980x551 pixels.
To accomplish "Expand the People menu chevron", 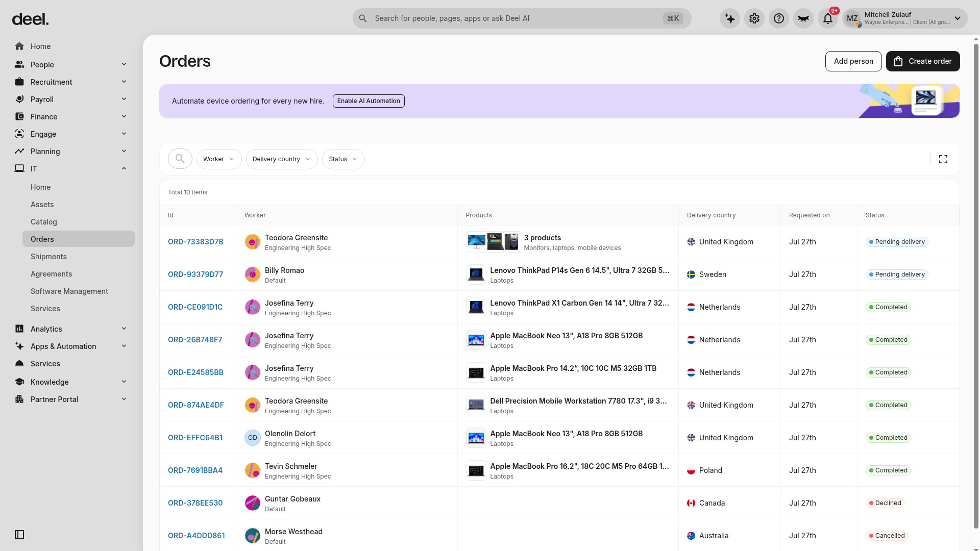I will (124, 64).
